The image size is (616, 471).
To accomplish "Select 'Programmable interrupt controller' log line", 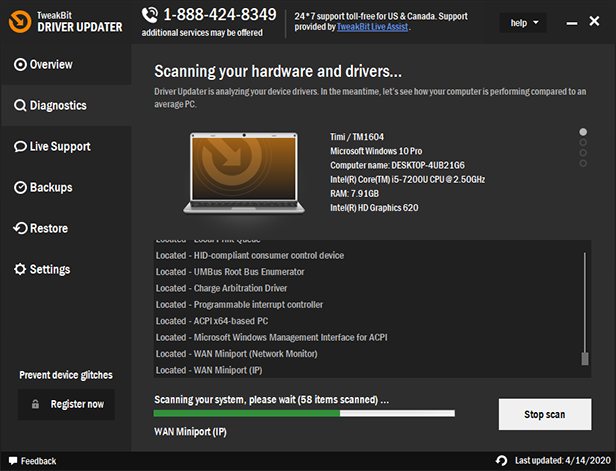I will click(x=239, y=305).
